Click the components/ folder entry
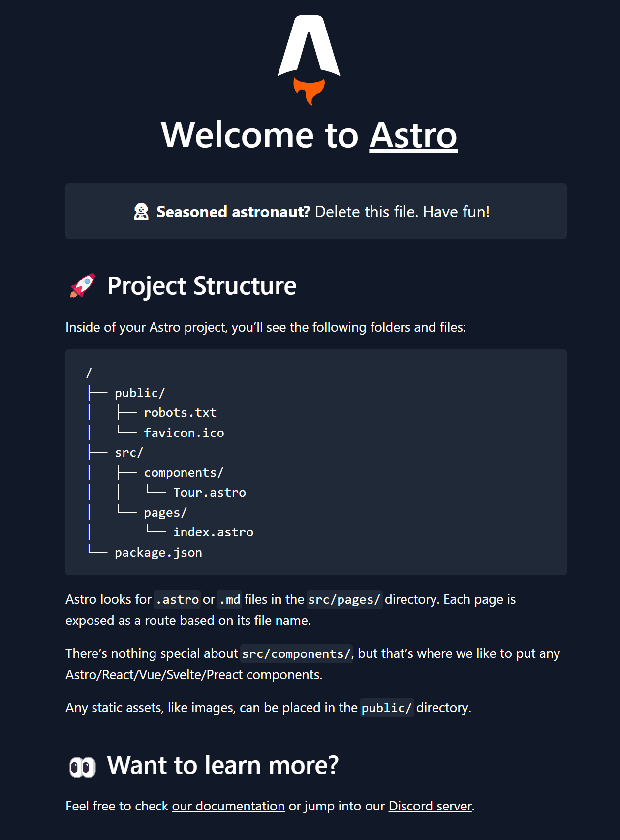Viewport: 620px width, 840px height. [184, 472]
